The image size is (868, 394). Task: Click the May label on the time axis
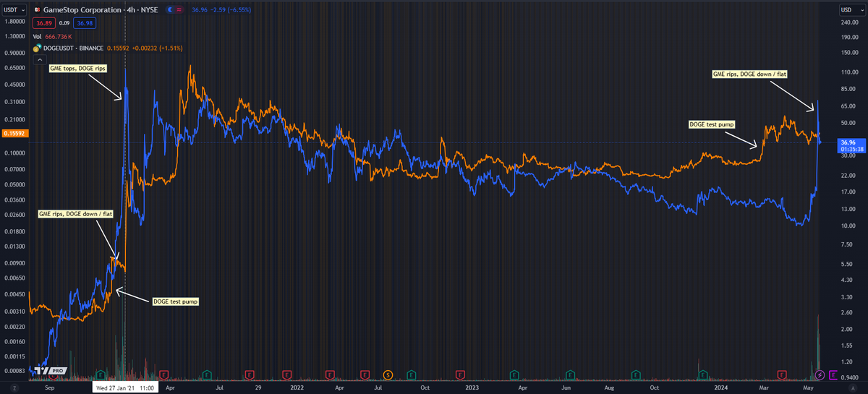coord(808,387)
